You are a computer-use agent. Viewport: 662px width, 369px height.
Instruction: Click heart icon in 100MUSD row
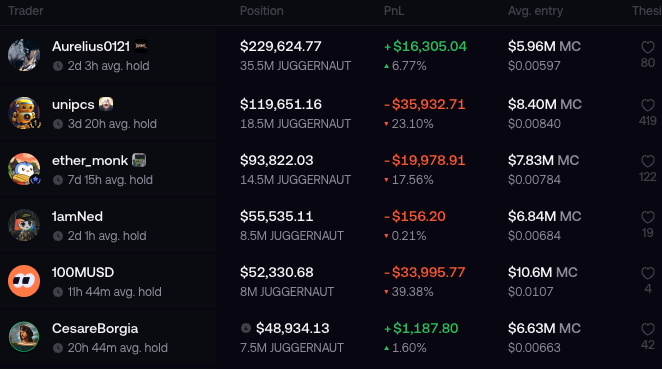[648, 273]
